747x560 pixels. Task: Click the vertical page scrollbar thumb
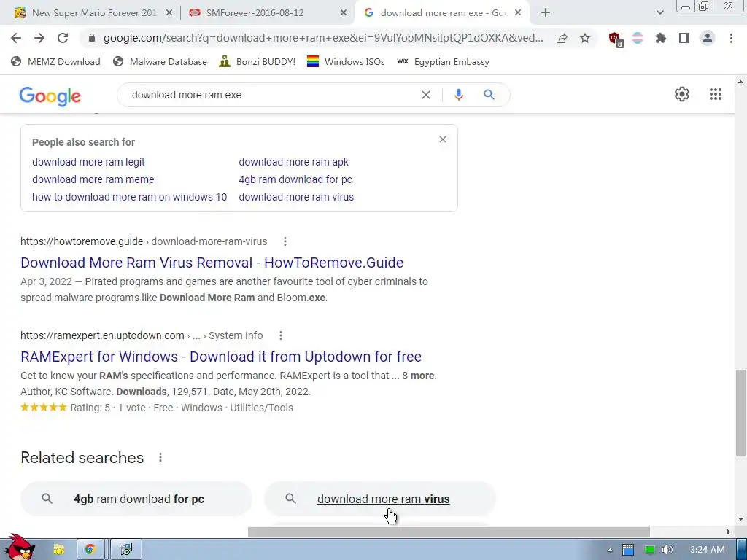coord(741,413)
